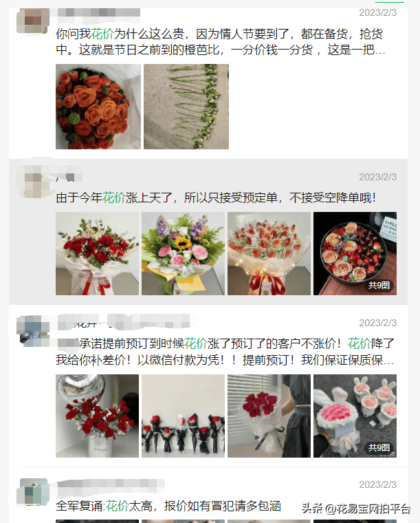The height and width of the screenshot is (523, 420).
Task: Open red roses with silver balloon photo
Action: tap(97, 416)
